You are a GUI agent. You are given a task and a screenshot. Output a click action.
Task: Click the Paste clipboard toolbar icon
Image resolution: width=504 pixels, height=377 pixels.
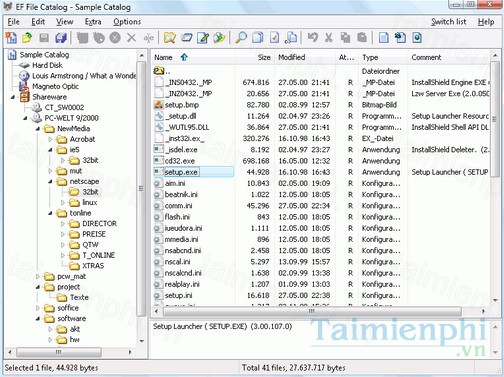click(362, 38)
